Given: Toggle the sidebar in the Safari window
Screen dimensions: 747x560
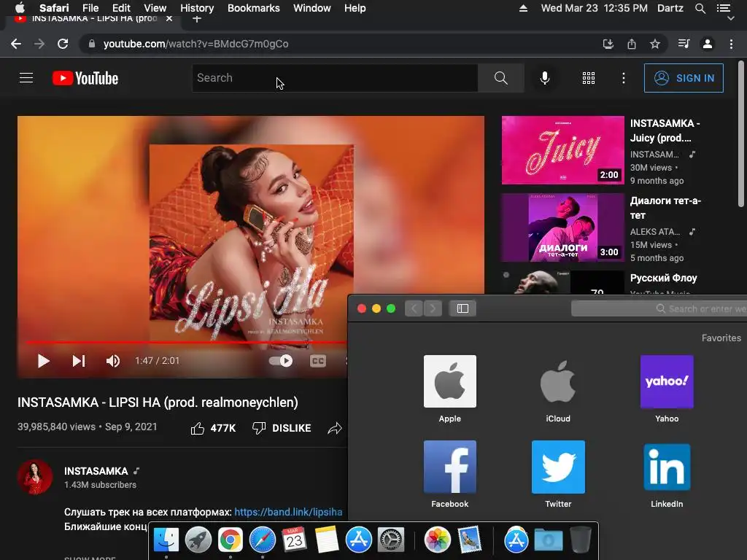Looking at the screenshot, I should (x=462, y=308).
